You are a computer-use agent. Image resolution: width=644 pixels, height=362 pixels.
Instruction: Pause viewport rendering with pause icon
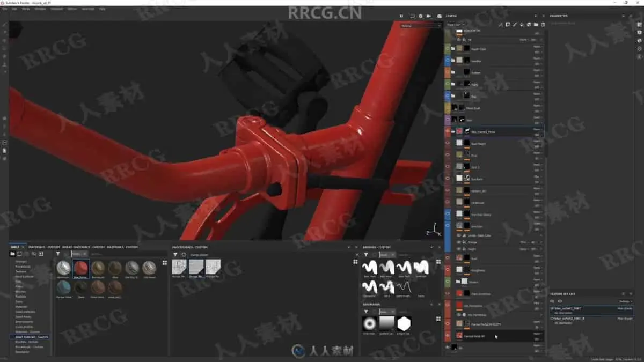(401, 16)
